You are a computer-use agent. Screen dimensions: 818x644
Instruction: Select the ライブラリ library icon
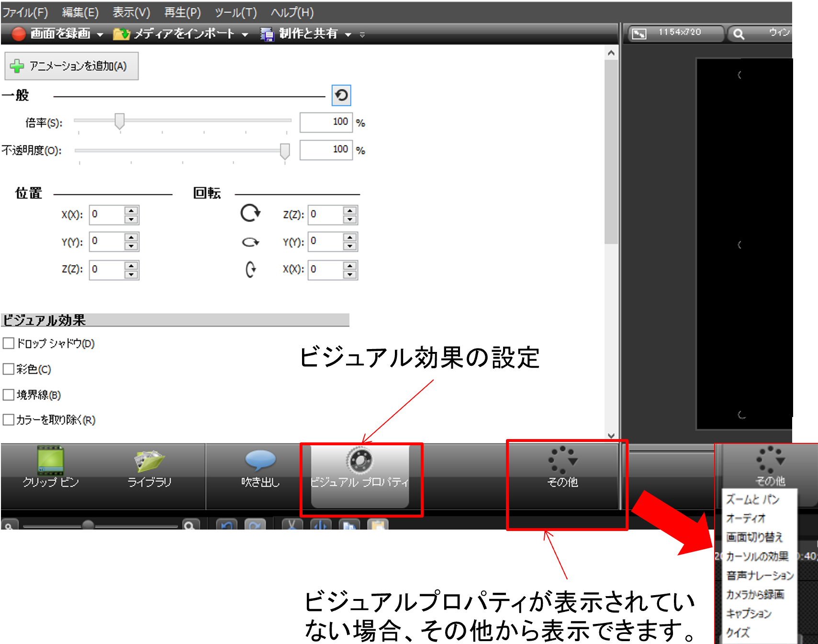pos(149,461)
